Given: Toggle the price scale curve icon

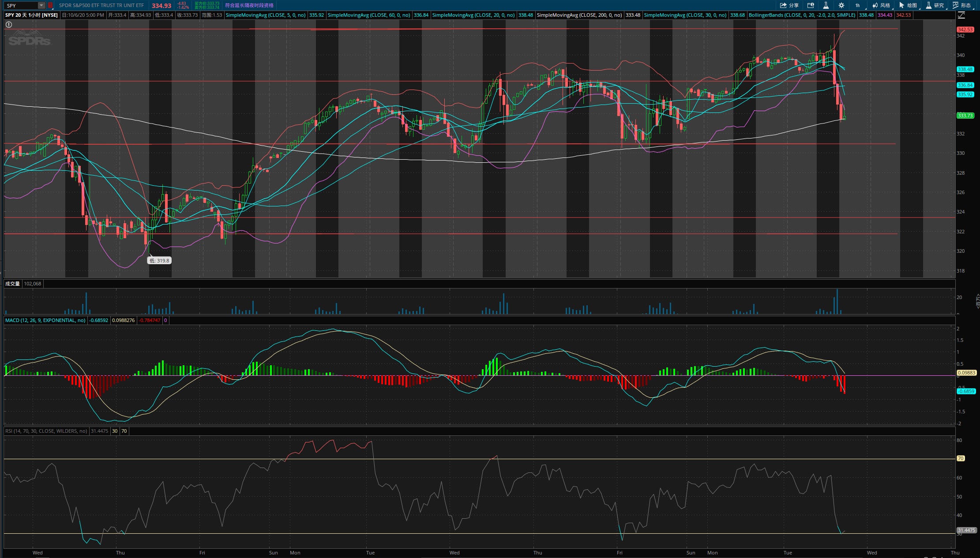Looking at the screenshot, I should [961, 15].
